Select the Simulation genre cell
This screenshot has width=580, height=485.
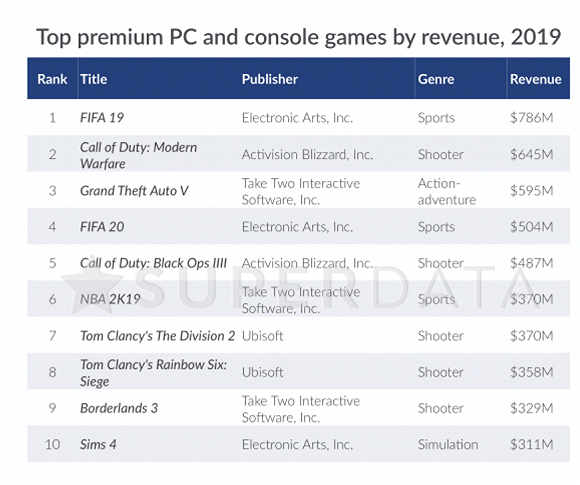[x=448, y=444]
